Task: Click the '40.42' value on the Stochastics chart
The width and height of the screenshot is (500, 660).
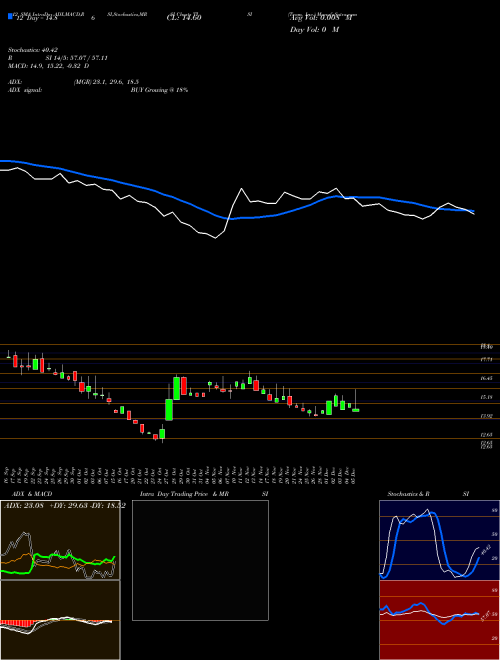Action: (x=486, y=550)
